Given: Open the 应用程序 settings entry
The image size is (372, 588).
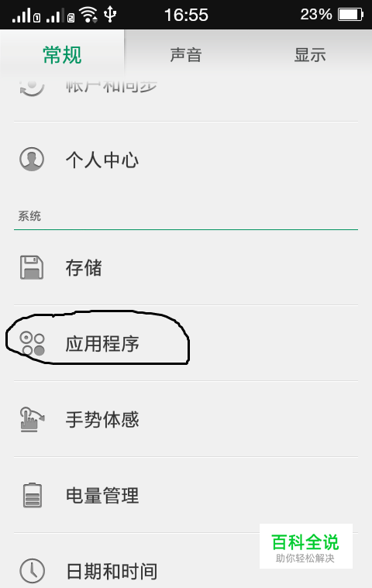Looking at the screenshot, I should coord(186,343).
